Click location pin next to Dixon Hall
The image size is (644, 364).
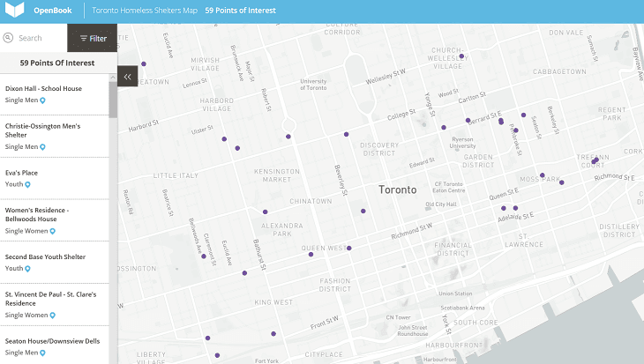point(42,101)
